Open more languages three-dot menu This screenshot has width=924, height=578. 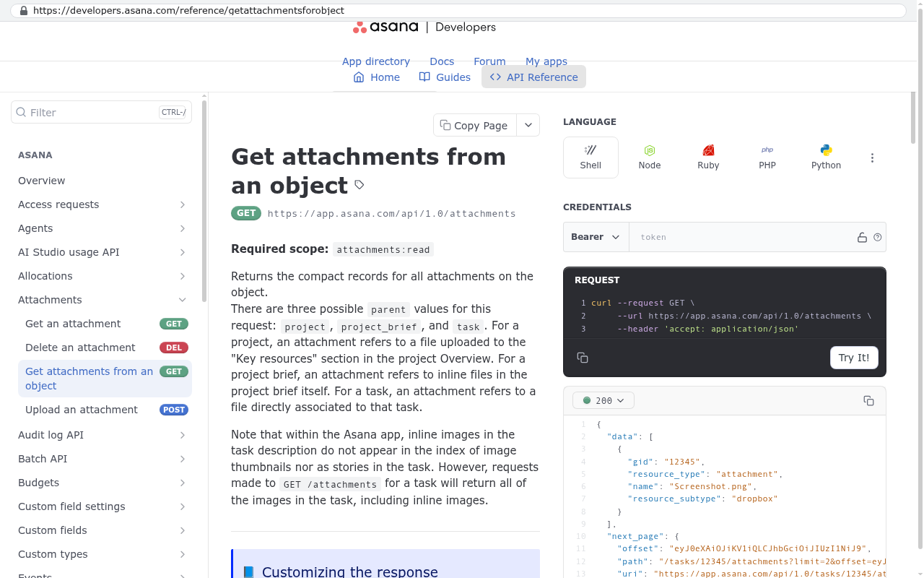click(x=872, y=158)
